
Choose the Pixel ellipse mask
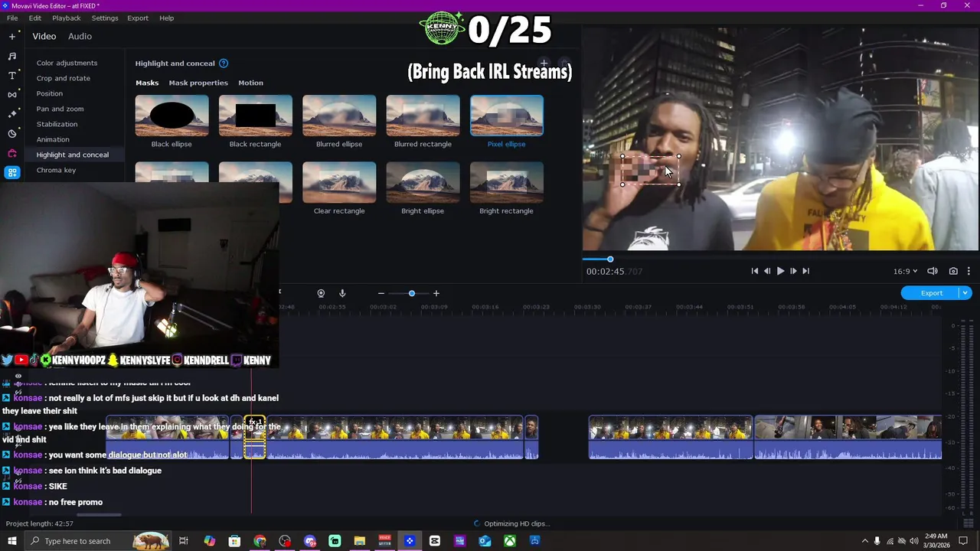click(x=506, y=116)
